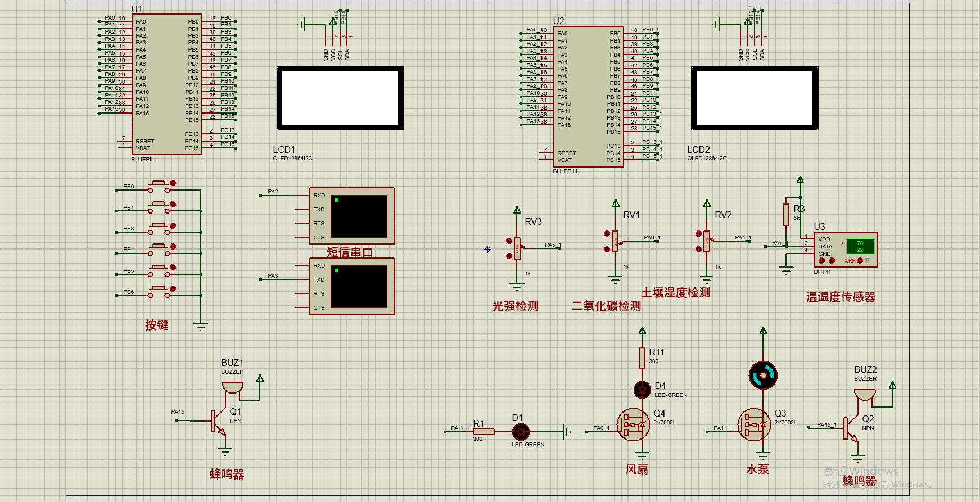Select the Q2 NPN transistor
Image resolution: width=980 pixels, height=502 pixels.
pyautogui.click(x=850, y=429)
